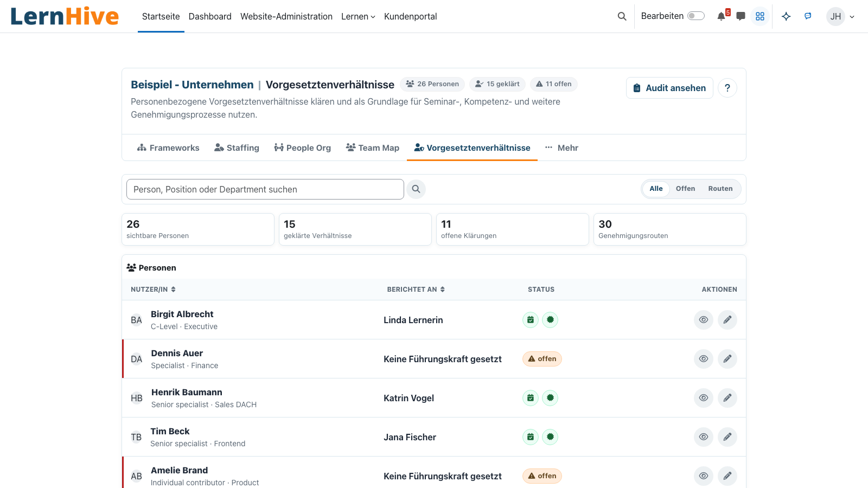Open the dashboard grid icon in navbar
This screenshot has height=488, width=868.
coord(760,16)
